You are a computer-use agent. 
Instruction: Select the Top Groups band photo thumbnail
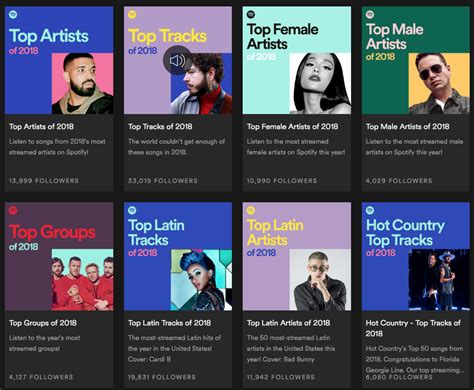[x=83, y=280]
